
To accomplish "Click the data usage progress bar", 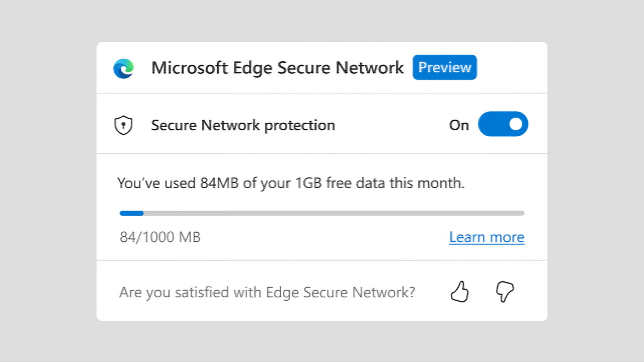I will pos(322,213).
